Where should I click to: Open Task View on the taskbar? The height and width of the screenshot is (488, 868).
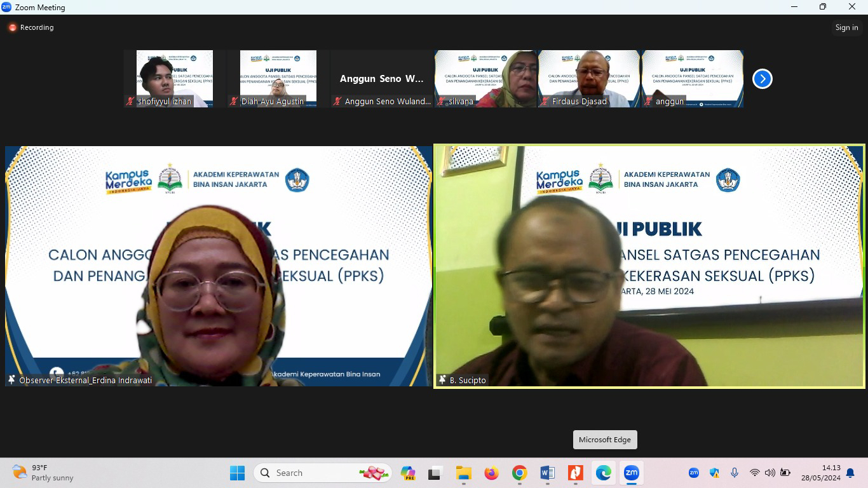pos(435,473)
